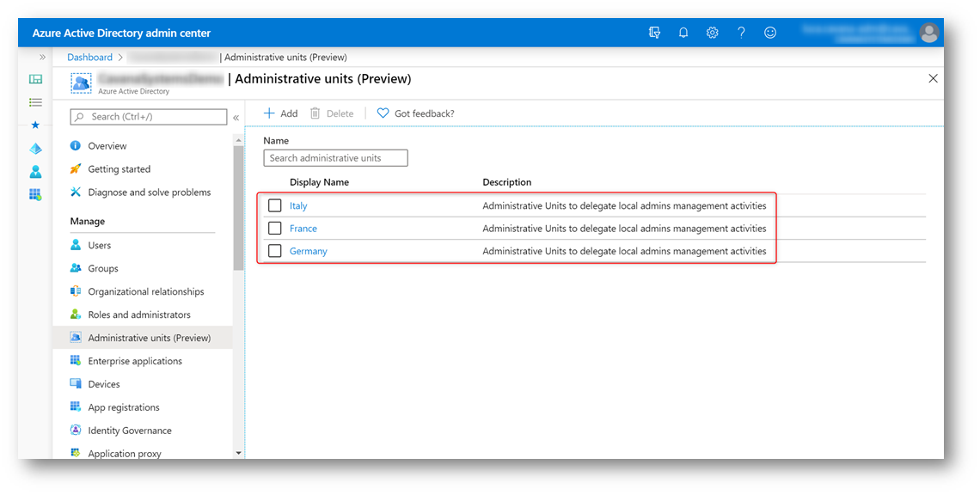
Task: Click the Administrative units blade header icon
Action: point(82,82)
